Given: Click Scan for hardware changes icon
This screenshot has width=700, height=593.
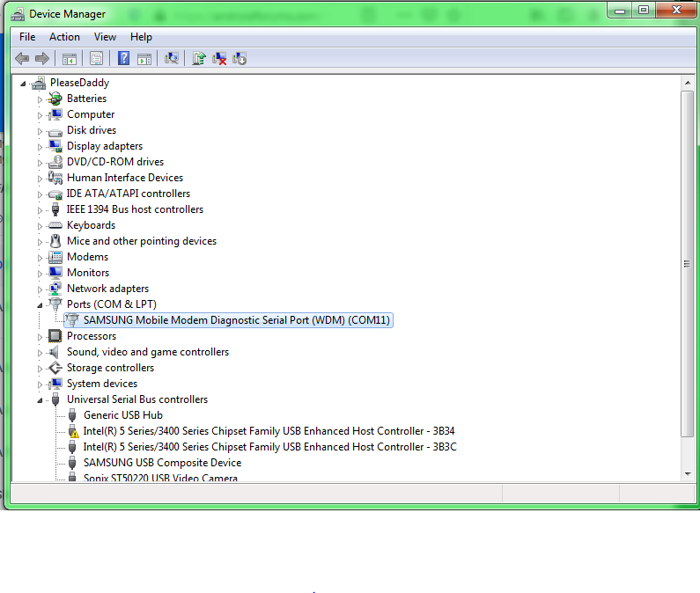Looking at the screenshot, I should [x=172, y=58].
